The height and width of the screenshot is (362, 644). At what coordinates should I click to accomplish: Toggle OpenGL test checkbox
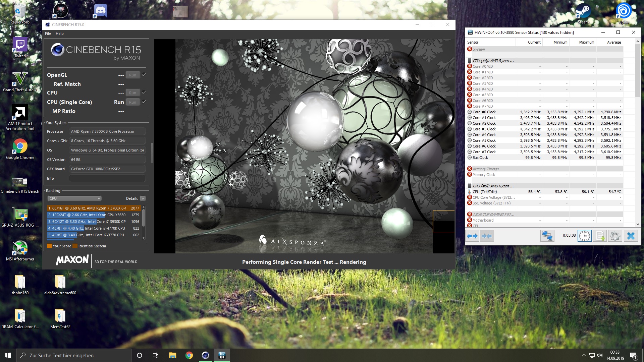pyautogui.click(x=144, y=75)
